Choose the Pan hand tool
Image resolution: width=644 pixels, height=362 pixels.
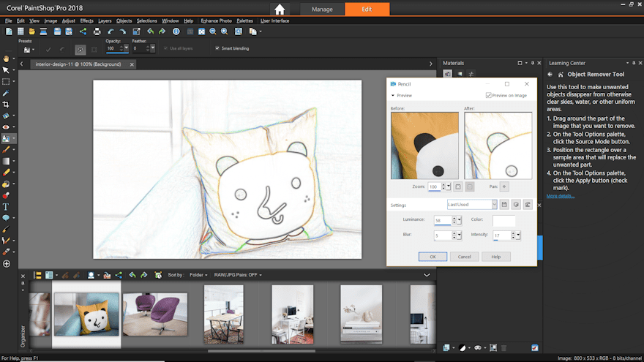[6, 59]
